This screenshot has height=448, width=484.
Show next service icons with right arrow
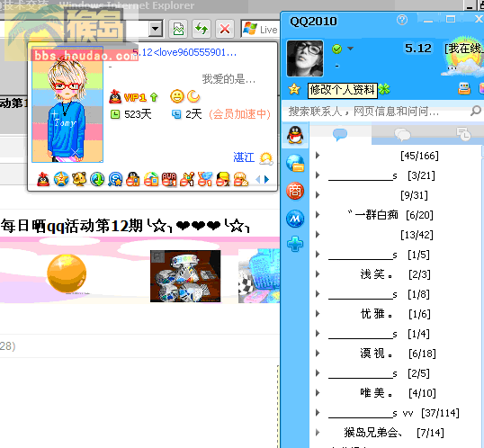(x=266, y=179)
